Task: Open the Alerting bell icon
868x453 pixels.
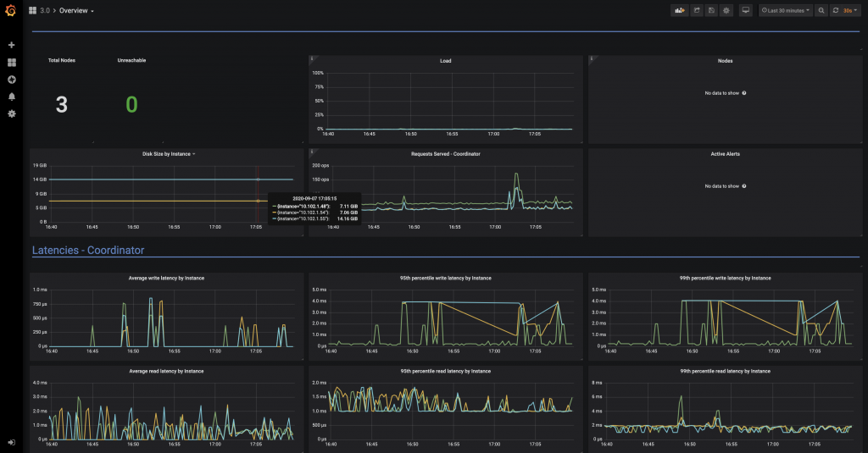Action: (x=11, y=97)
